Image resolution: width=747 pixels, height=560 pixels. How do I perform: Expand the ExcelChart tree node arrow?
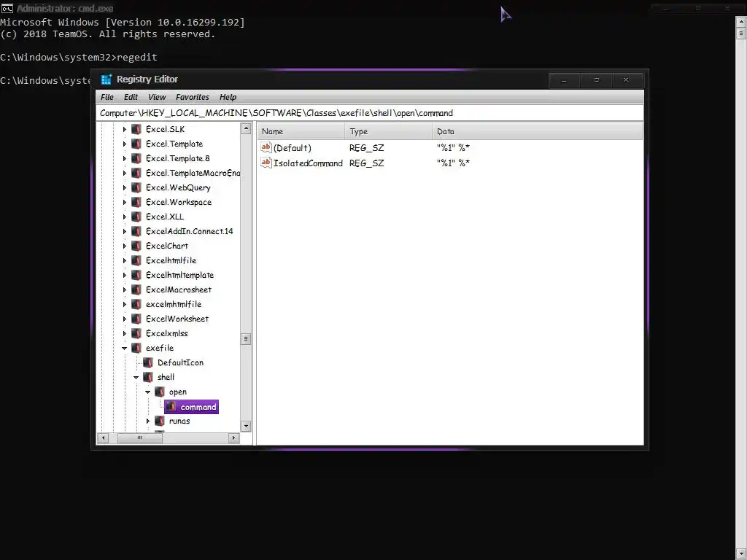[124, 246]
